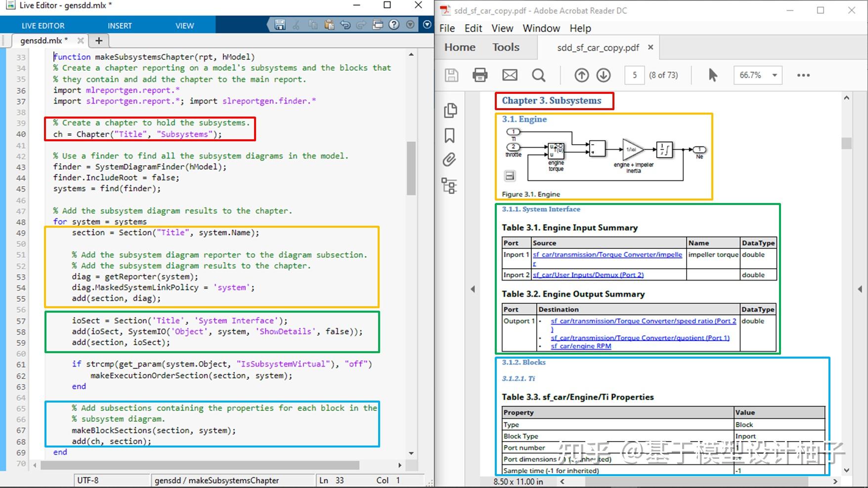This screenshot has height=488, width=868.
Task: Add a new editor tab with plus button
Action: [x=99, y=41]
